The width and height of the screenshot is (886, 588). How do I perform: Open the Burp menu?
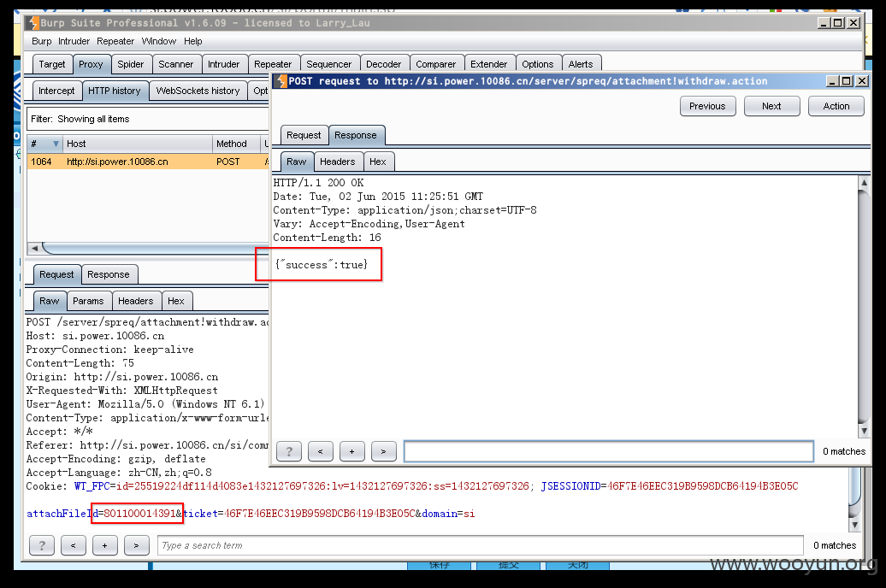click(x=41, y=41)
